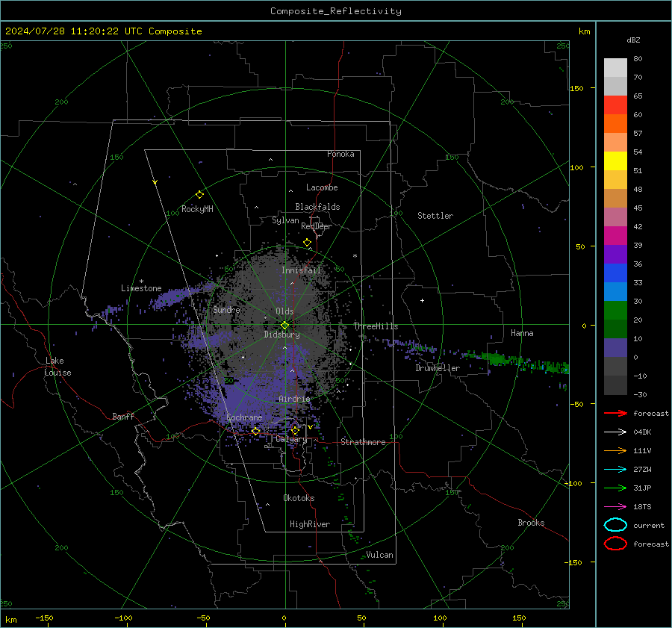672x628 pixels.
Task: Click the slate-purple 10 dBZ swatch
Action: click(615, 348)
